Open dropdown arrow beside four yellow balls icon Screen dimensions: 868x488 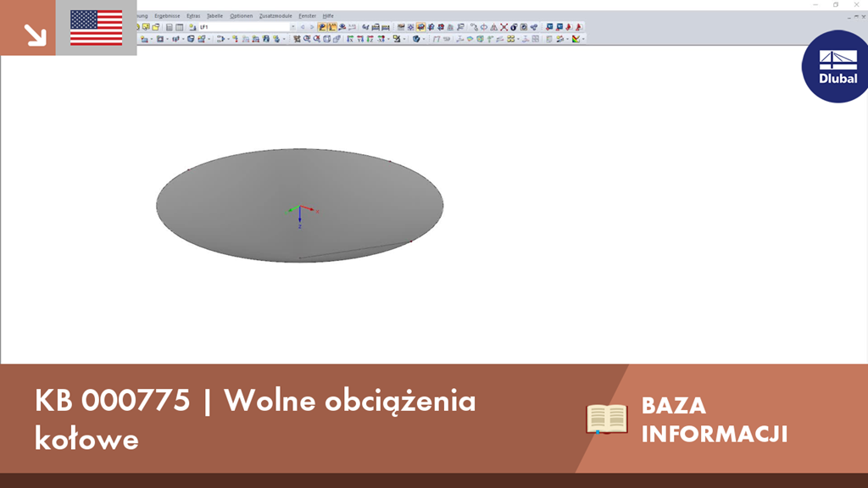(x=518, y=39)
